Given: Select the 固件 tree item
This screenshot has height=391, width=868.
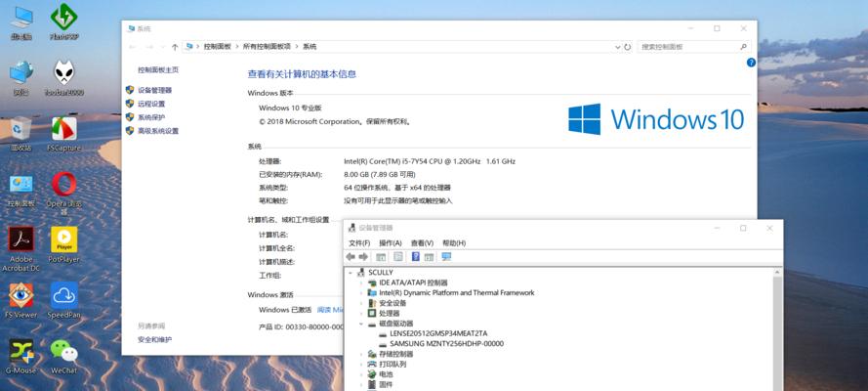Looking at the screenshot, I should [386, 385].
